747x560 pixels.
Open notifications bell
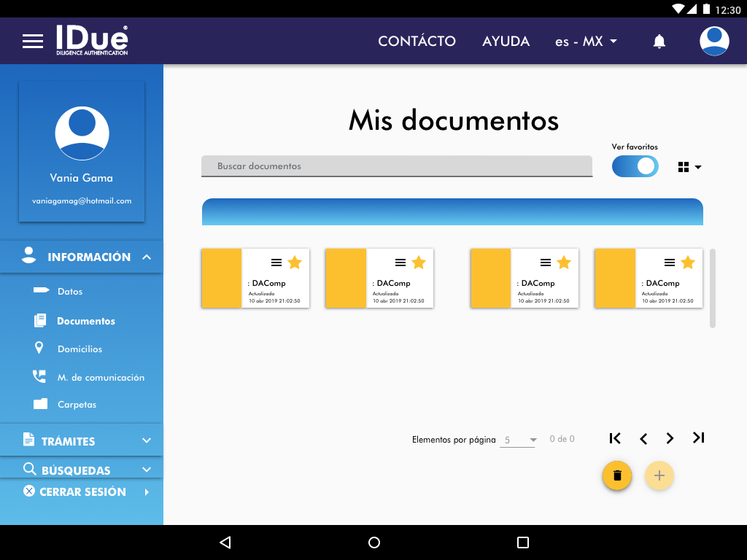point(659,42)
